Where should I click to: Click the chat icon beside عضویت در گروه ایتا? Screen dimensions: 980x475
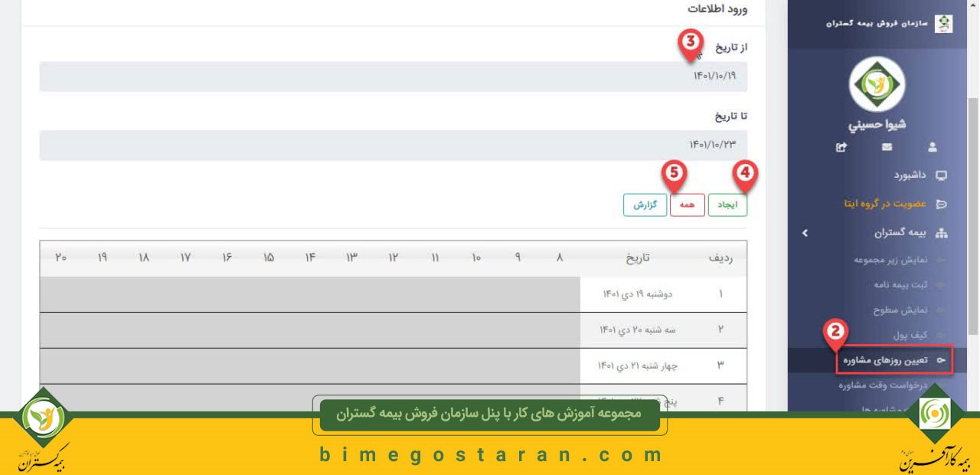(x=941, y=204)
